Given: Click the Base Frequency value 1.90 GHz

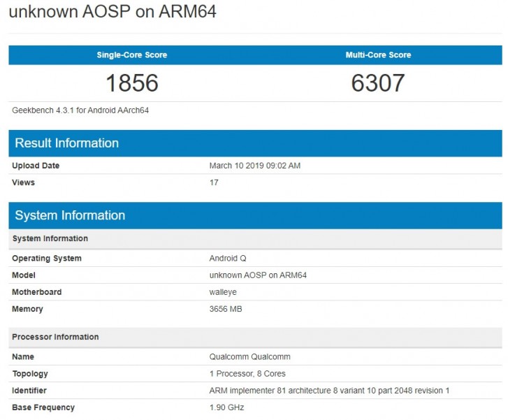Looking at the screenshot, I should coord(227,407).
